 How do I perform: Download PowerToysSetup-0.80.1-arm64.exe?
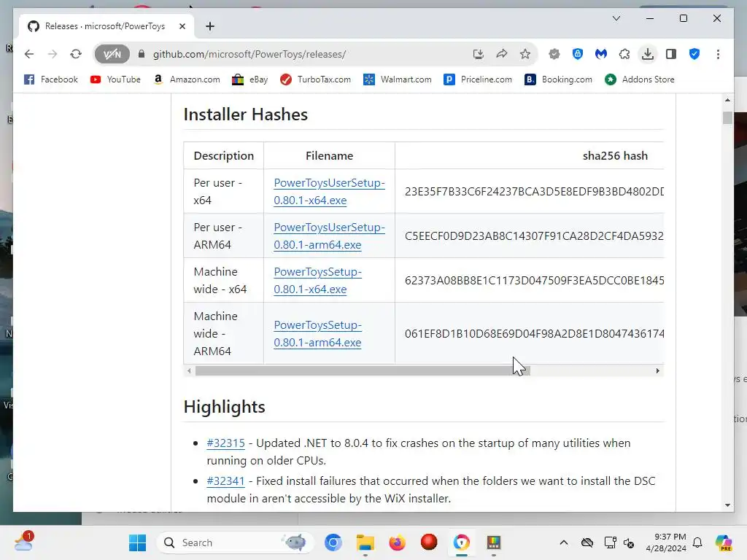pos(318,333)
